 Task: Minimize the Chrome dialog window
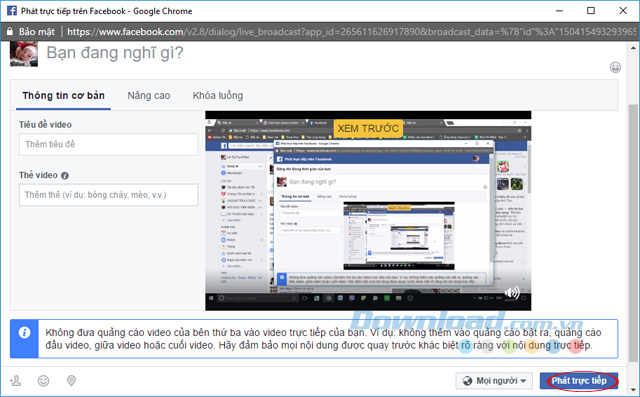click(559, 11)
